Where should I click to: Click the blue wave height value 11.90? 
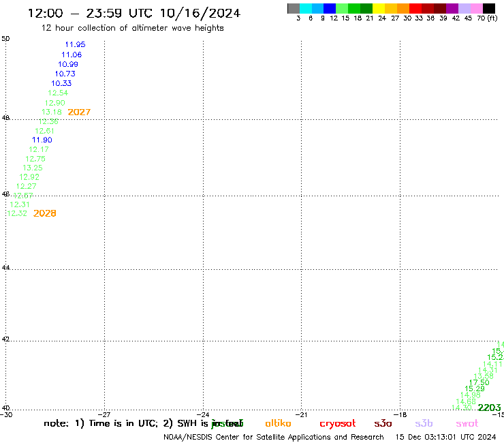click(42, 140)
